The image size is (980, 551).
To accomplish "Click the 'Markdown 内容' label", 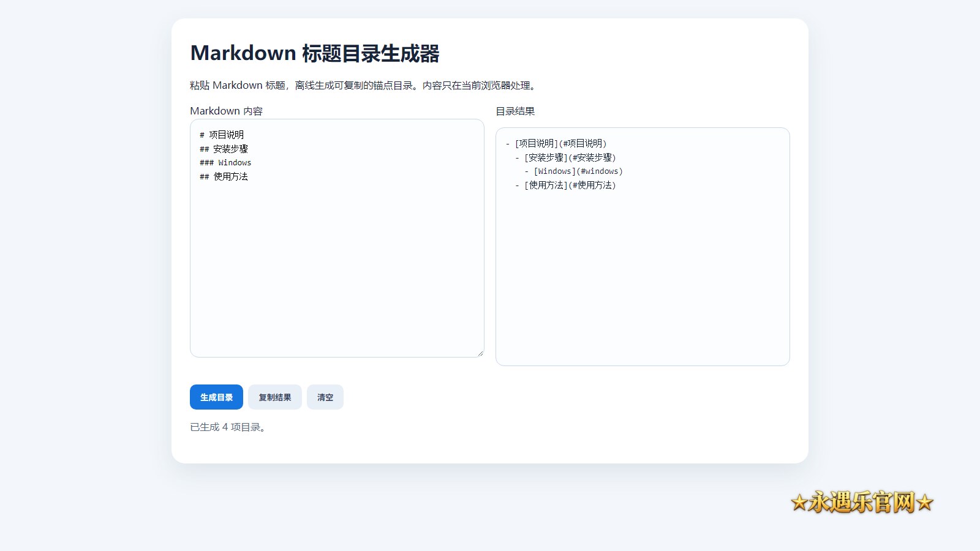I will click(x=226, y=111).
